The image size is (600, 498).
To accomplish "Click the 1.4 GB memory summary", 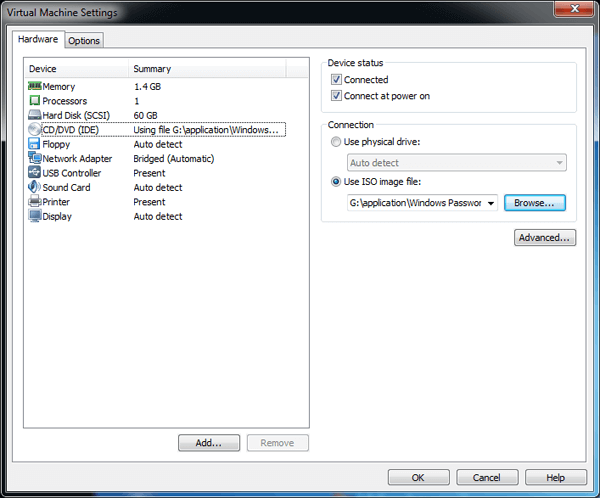I will [x=147, y=87].
